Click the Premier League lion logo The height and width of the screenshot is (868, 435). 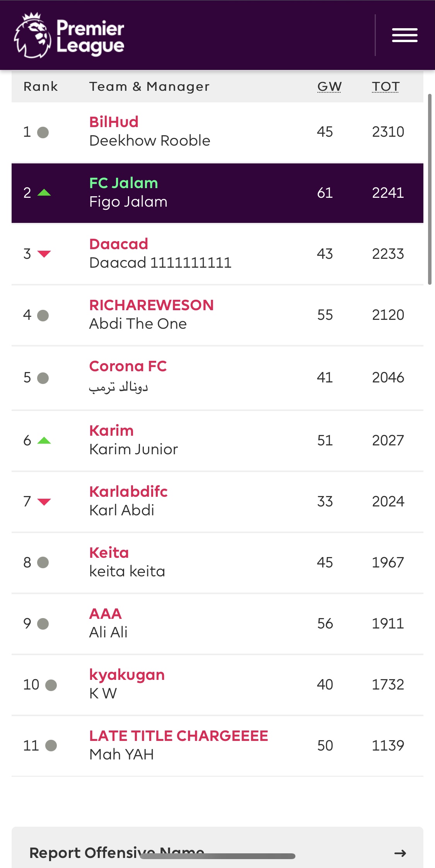click(x=32, y=36)
